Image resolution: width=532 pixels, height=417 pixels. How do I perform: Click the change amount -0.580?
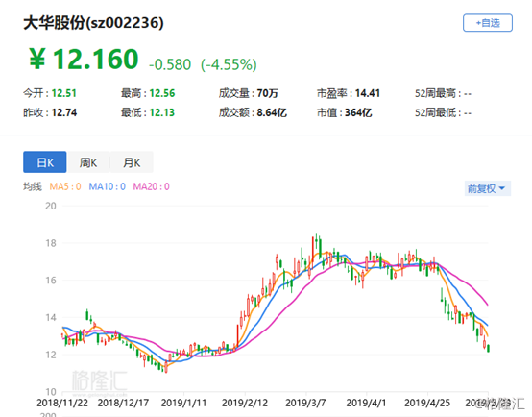point(170,64)
